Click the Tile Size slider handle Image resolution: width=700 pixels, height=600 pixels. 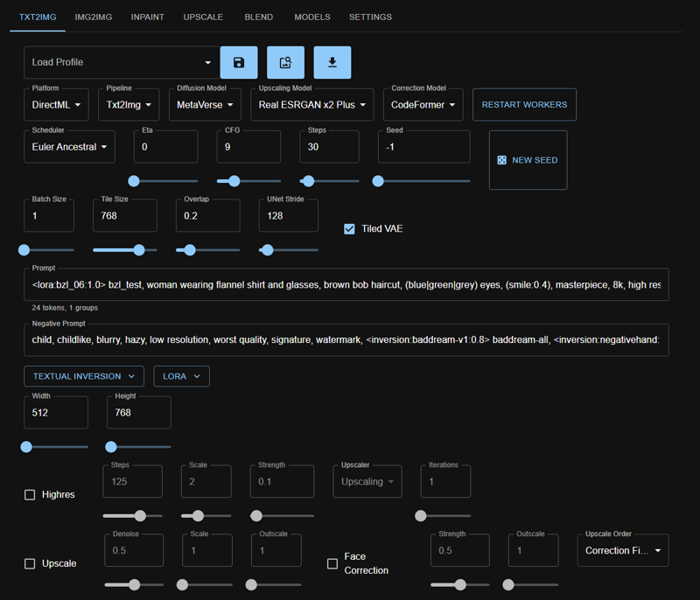[139, 250]
